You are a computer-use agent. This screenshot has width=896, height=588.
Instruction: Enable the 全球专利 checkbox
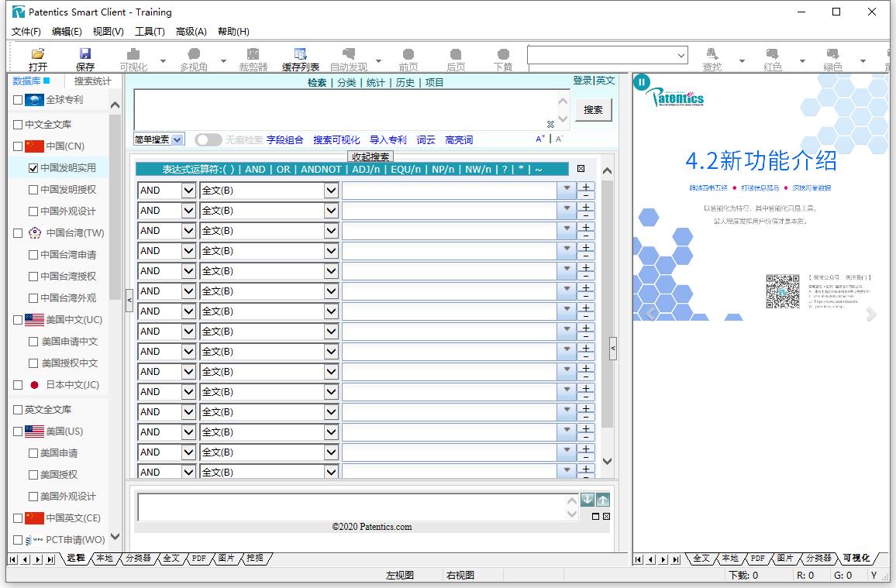click(x=17, y=99)
